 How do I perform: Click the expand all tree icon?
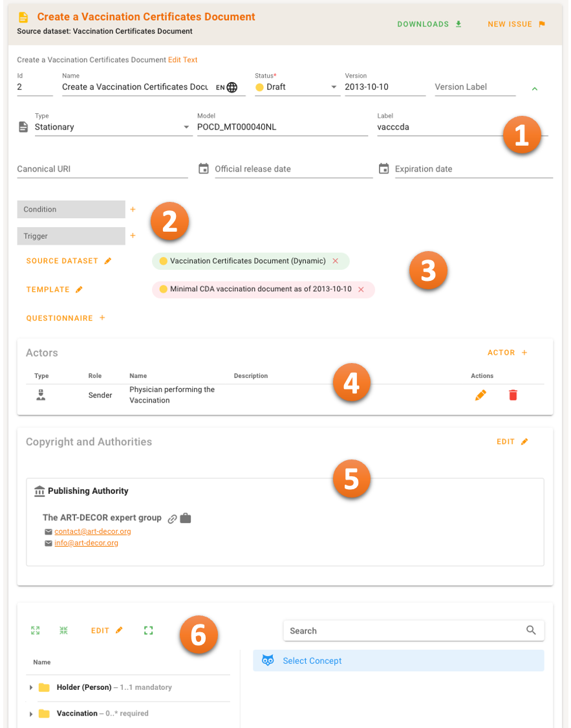(x=36, y=630)
